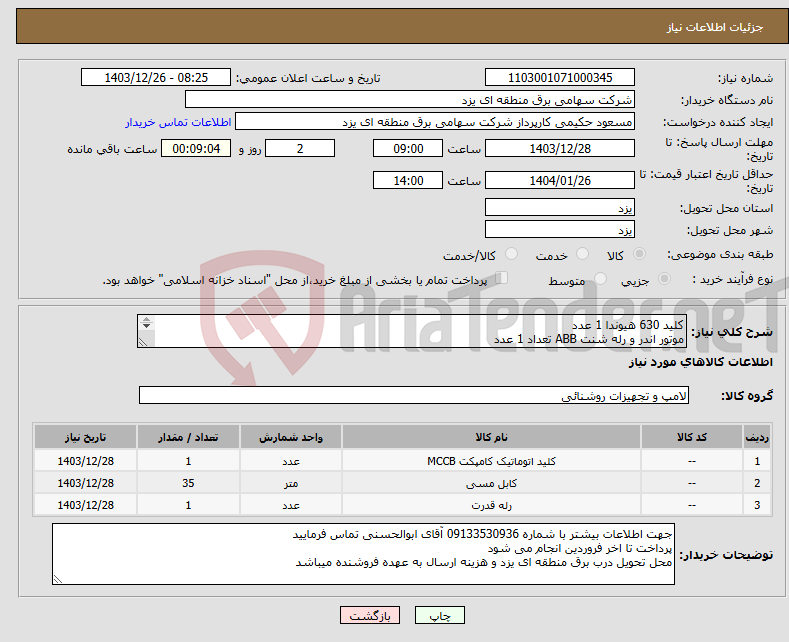The height and width of the screenshot is (642, 789).
Task: Click goods group field لامپ و تجهیزات روشنائی
Action: pos(414,395)
